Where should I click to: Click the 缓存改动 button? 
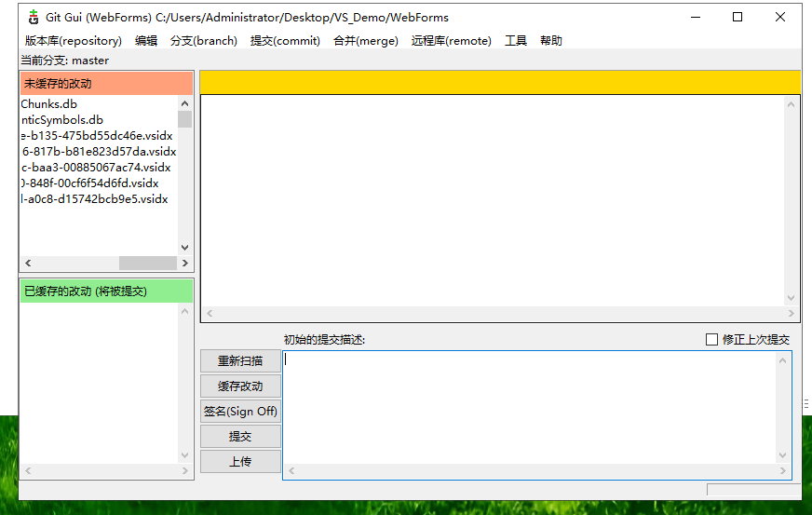click(x=240, y=386)
